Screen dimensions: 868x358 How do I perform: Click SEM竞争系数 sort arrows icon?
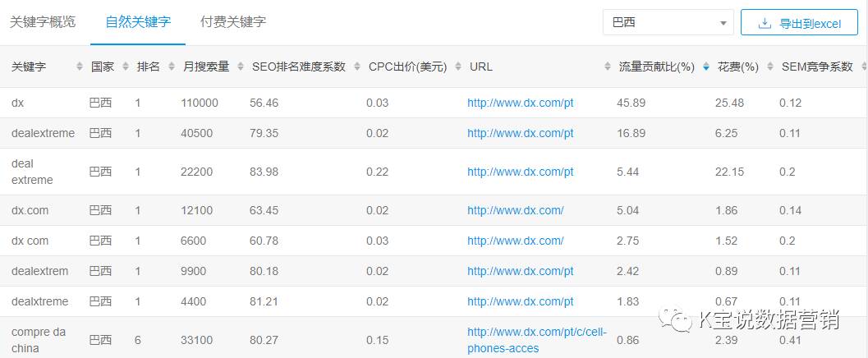point(862,67)
